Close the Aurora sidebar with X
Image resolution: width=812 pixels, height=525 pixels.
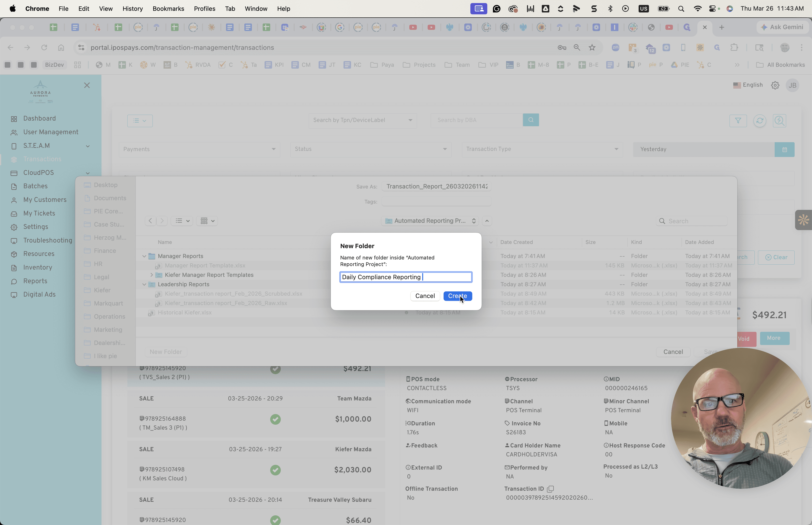pyautogui.click(x=87, y=85)
